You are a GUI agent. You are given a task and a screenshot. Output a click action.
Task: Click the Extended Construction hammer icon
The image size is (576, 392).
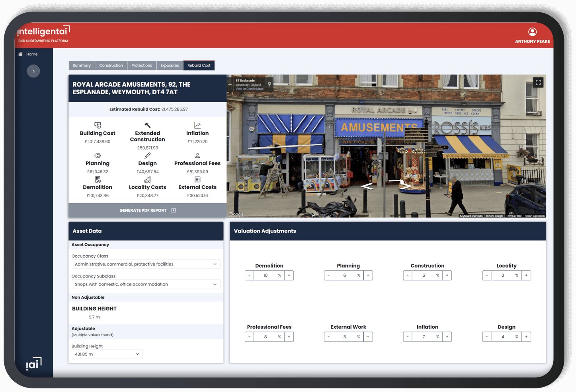pyautogui.click(x=147, y=125)
